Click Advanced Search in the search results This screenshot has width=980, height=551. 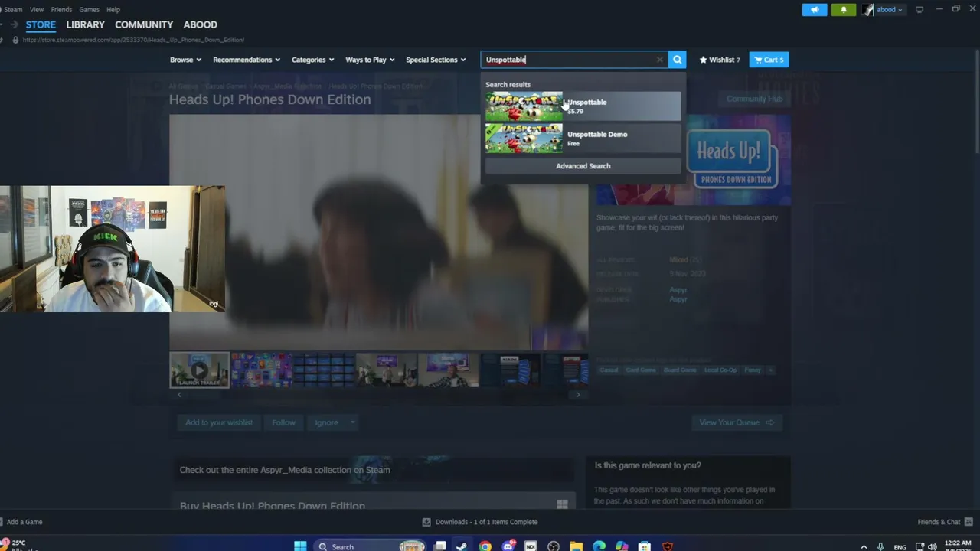[x=583, y=166]
